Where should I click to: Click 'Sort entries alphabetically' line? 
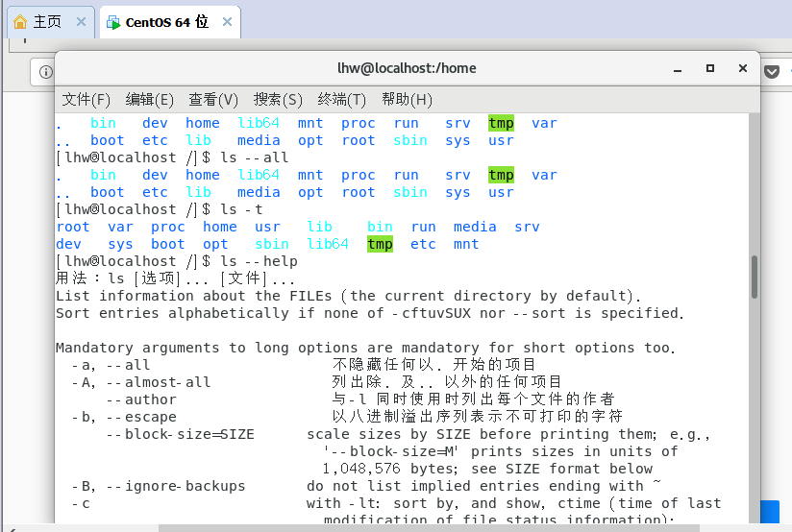pyautogui.click(x=370, y=313)
